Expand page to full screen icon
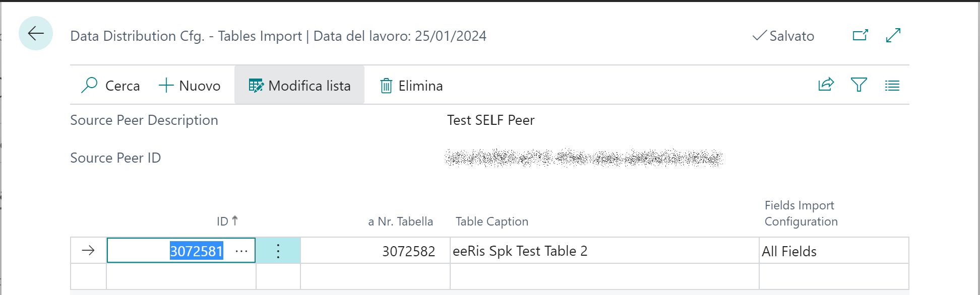This screenshot has height=295, width=980. pyautogui.click(x=893, y=35)
